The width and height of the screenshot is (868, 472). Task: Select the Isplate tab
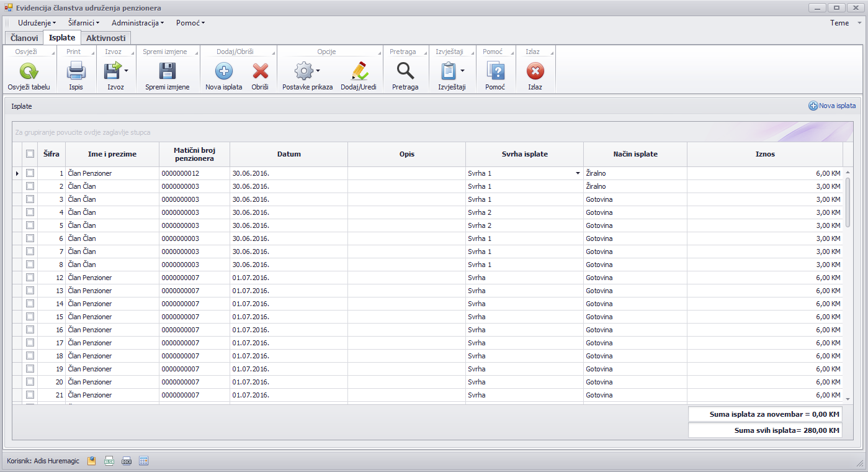(x=62, y=37)
